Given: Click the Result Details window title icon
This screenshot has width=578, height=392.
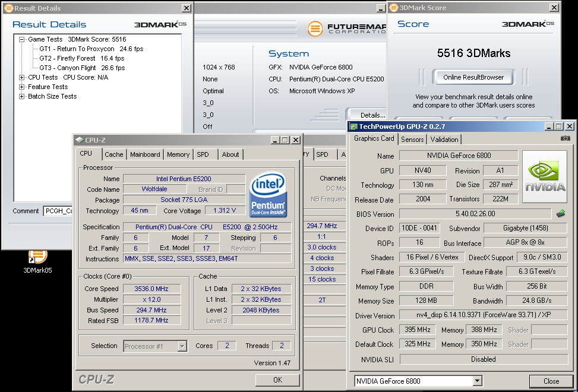Looking at the screenshot, I should pos(8,8).
